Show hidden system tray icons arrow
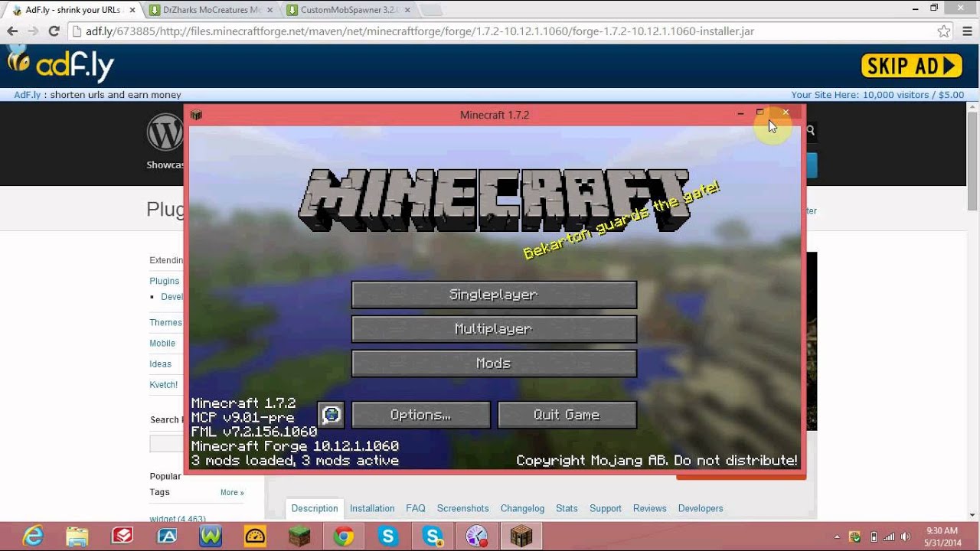The image size is (980, 551). (x=837, y=536)
